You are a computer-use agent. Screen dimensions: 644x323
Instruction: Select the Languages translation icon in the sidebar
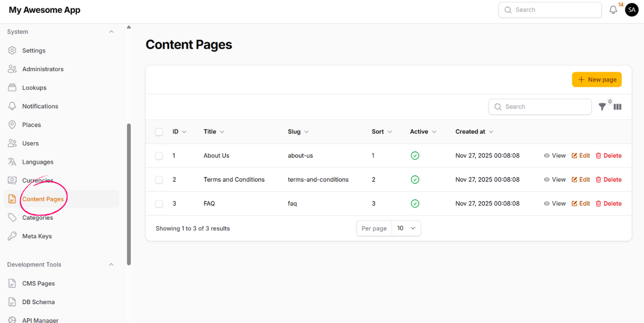tap(12, 162)
